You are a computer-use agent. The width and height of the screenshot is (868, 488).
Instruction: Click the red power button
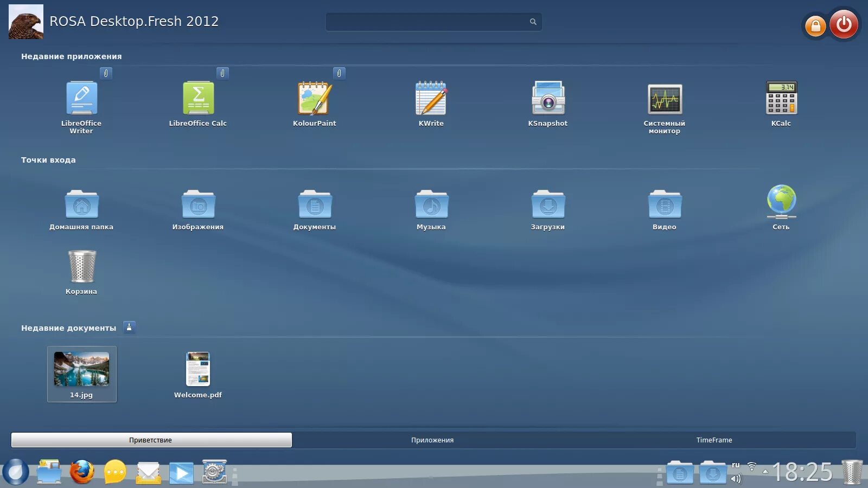tap(844, 24)
